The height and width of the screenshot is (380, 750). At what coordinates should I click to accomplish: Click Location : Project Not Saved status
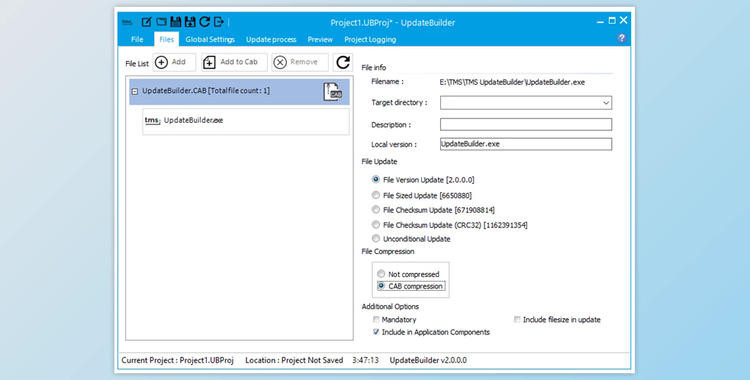[x=294, y=360]
